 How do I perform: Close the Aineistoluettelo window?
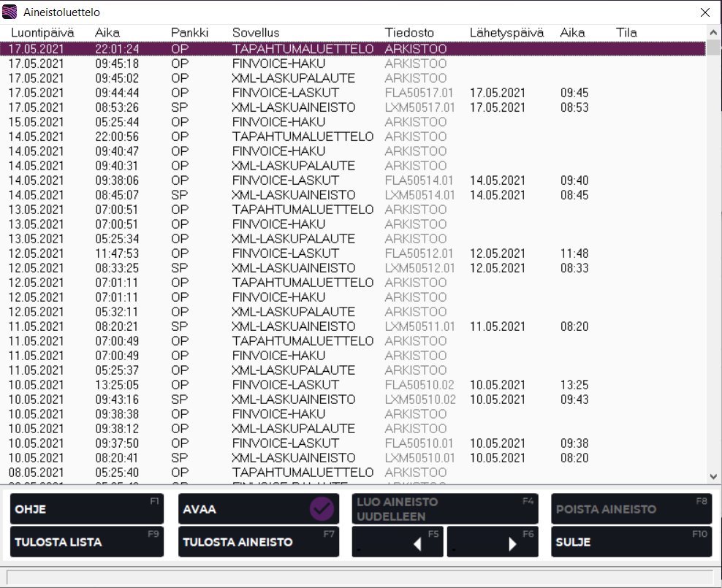coord(704,12)
